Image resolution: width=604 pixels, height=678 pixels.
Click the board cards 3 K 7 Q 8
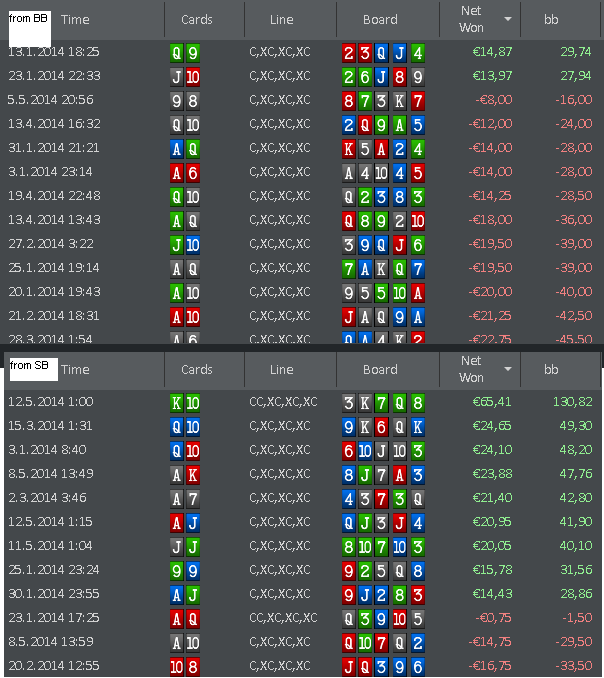[x=383, y=402]
